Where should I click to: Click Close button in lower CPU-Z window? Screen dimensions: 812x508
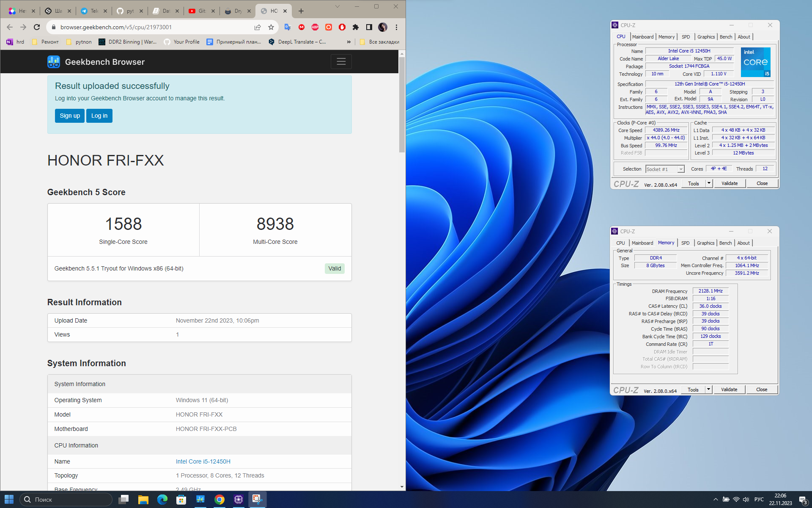tap(762, 389)
